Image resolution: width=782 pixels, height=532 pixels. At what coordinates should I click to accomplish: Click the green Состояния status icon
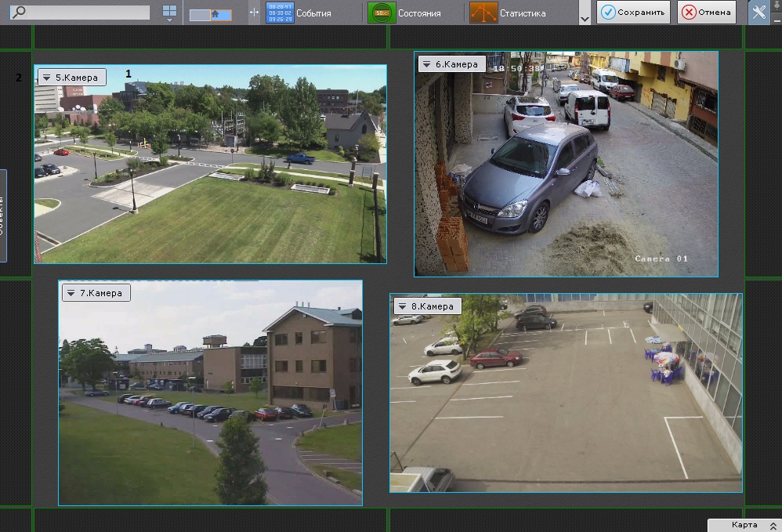tap(381, 13)
